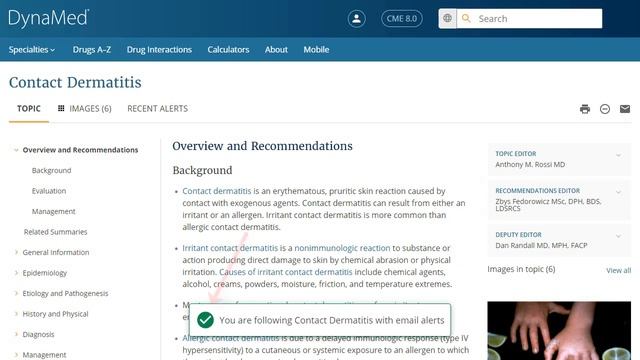Open the Allergic contact dermatitis link
Viewport: 640px width, 360px height.
point(231,338)
